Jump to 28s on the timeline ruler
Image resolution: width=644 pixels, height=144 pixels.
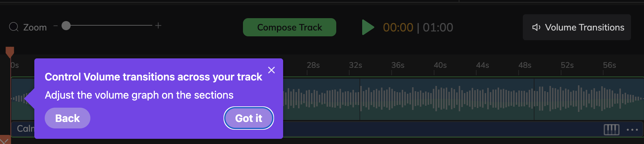(313, 66)
